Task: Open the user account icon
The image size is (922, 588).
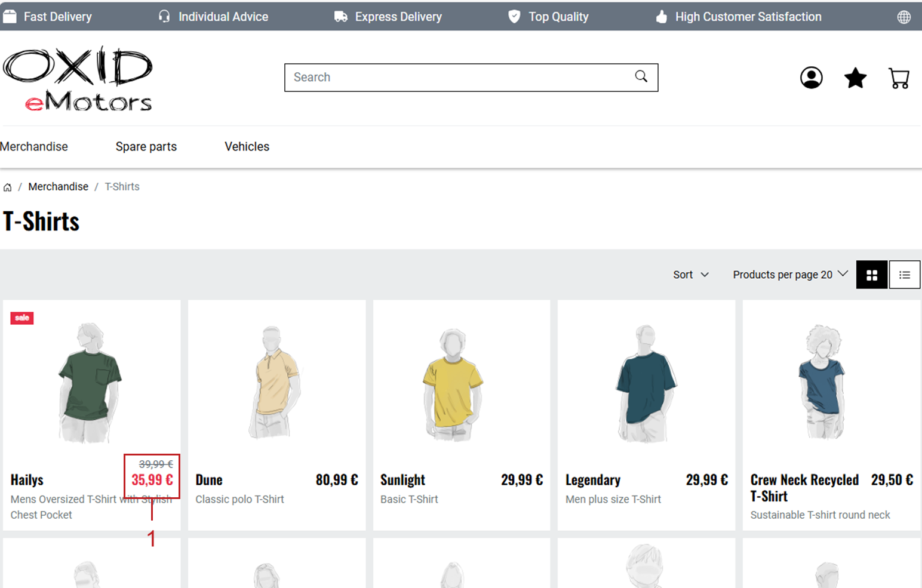Action: (811, 78)
